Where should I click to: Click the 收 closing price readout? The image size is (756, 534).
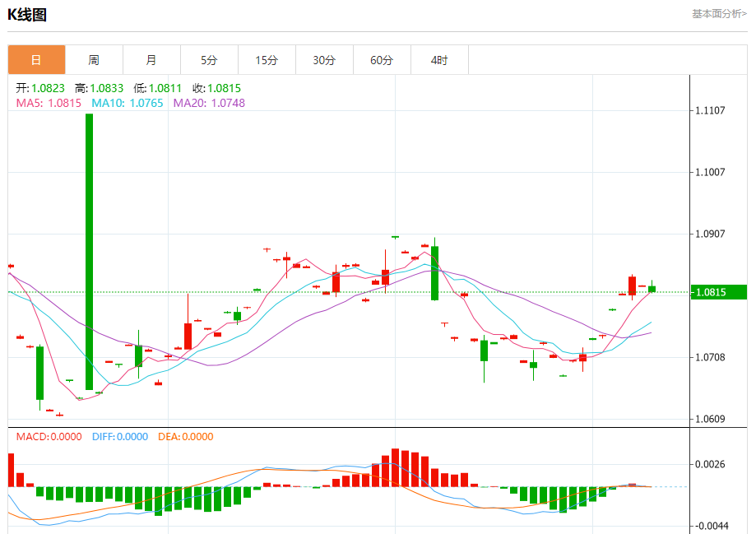(x=216, y=88)
